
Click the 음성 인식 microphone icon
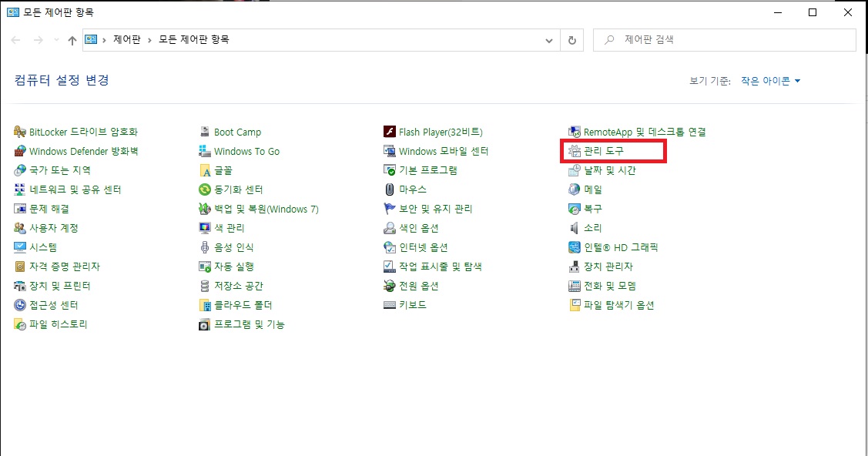pos(205,247)
